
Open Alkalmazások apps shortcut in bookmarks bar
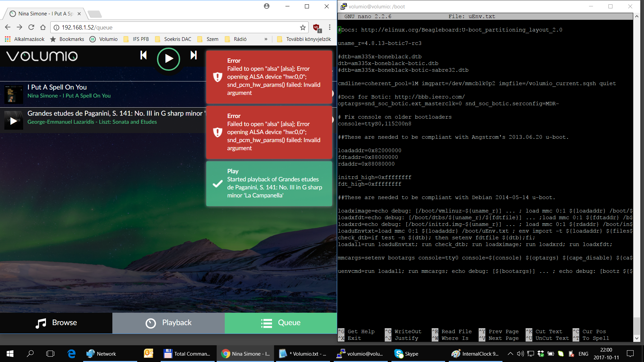(25, 39)
